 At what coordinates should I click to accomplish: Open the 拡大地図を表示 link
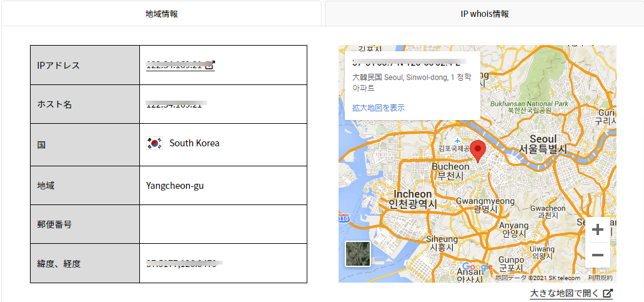click(379, 108)
